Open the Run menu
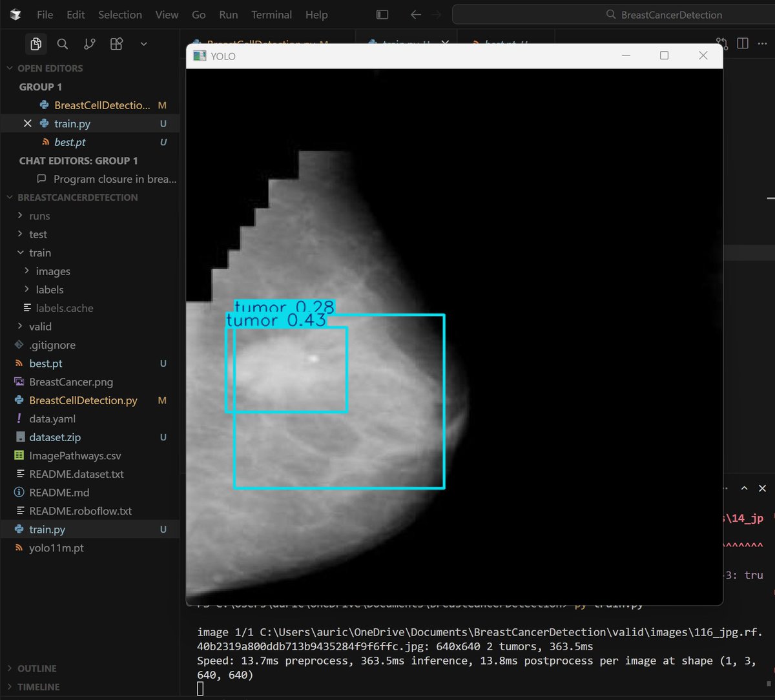This screenshot has height=700, width=775. pyautogui.click(x=229, y=15)
